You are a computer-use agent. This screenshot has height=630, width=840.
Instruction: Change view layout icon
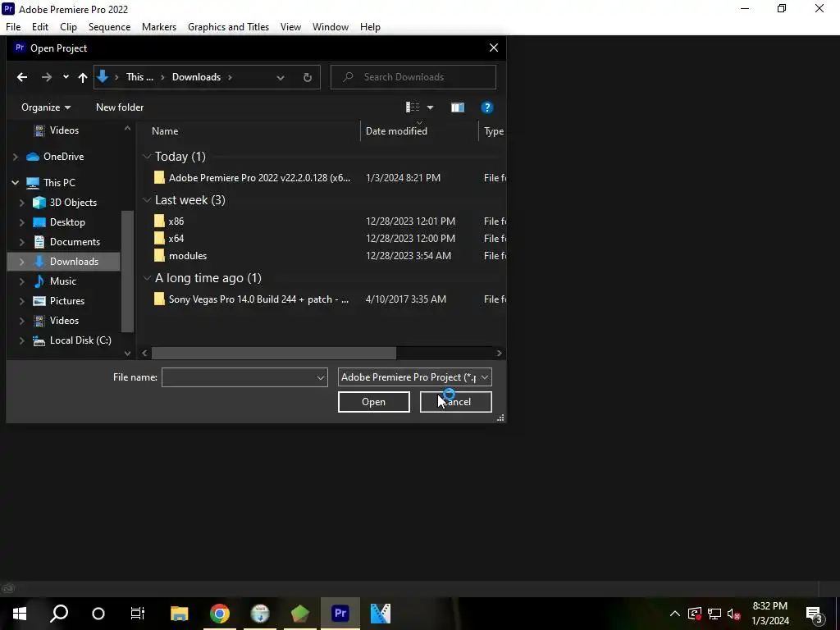(413, 107)
